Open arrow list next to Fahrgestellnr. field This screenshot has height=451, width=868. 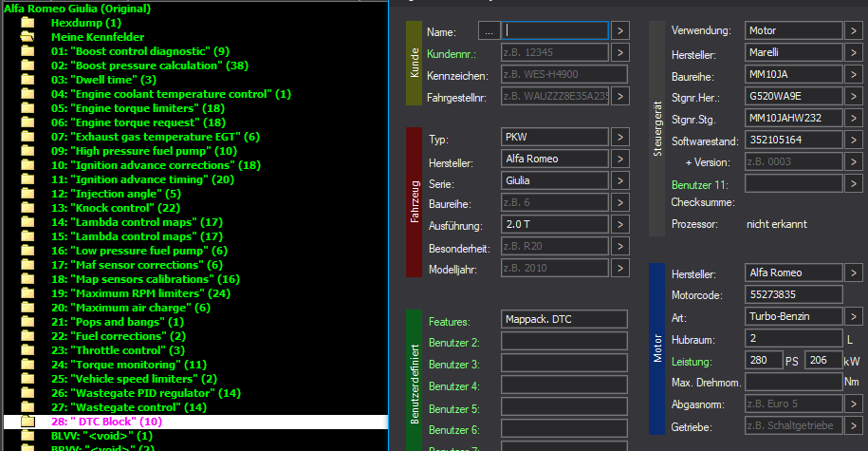[620, 97]
